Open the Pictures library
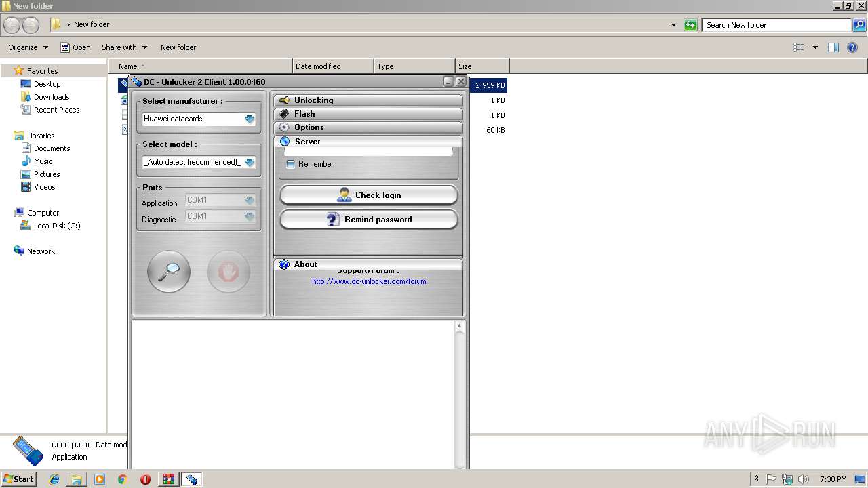 tap(47, 174)
